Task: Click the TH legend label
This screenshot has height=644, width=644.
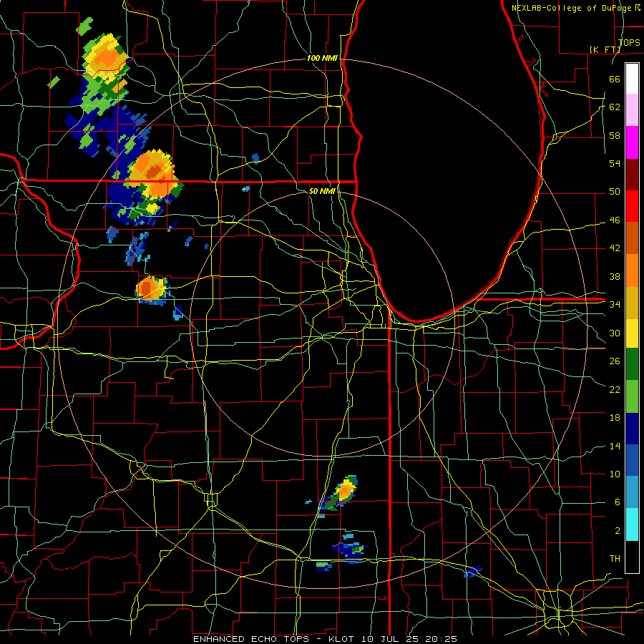Action: [615, 559]
